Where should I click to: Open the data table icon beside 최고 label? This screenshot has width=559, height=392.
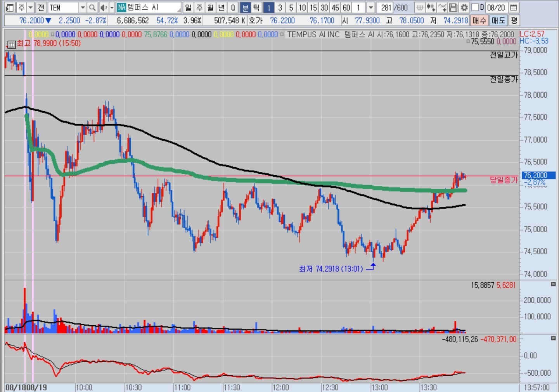pos(11,44)
